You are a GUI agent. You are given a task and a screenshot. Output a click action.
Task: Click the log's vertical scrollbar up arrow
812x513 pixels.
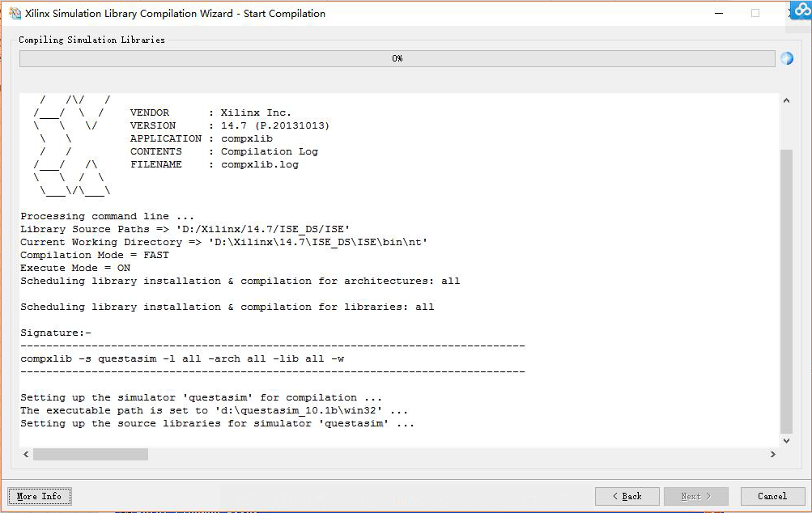pos(786,100)
